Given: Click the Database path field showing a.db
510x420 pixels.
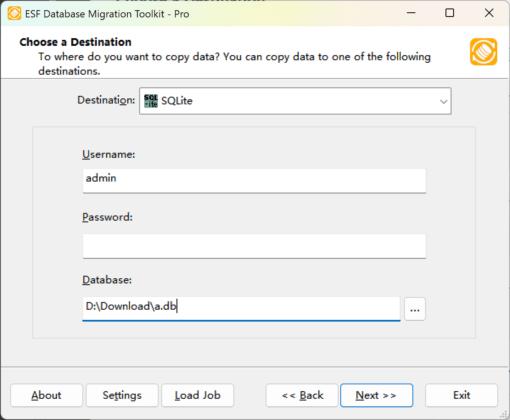Looking at the screenshot, I should 241,309.
